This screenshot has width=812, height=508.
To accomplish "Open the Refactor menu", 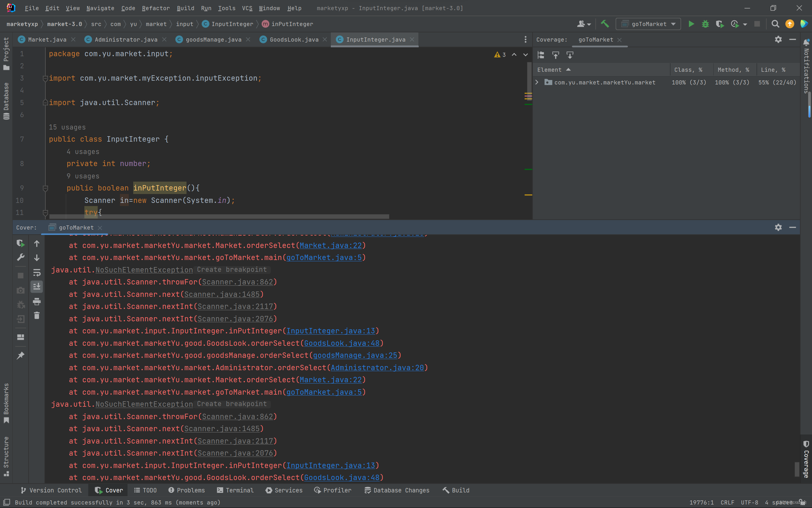I will (156, 8).
